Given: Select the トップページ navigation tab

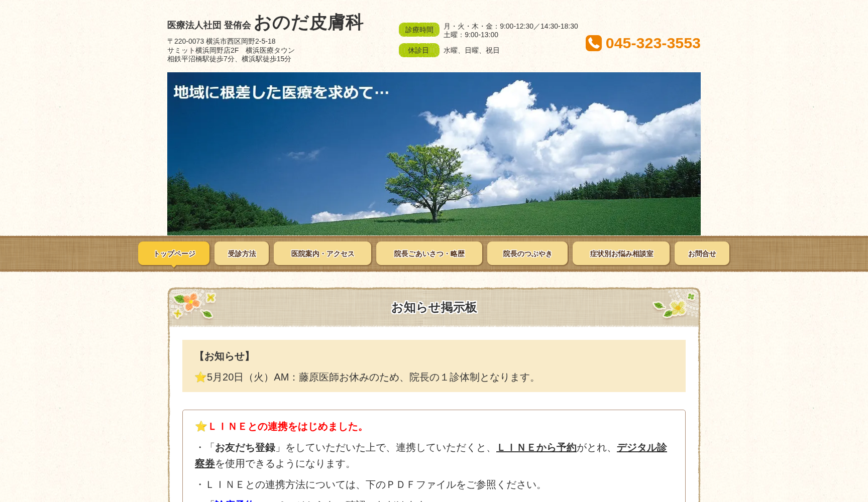Looking at the screenshot, I should pos(174,254).
